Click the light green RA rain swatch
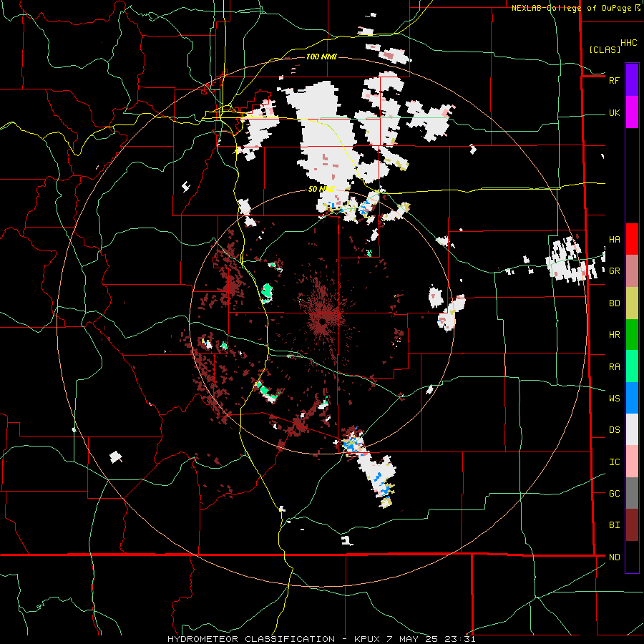The height and width of the screenshot is (644, 644). click(632, 366)
